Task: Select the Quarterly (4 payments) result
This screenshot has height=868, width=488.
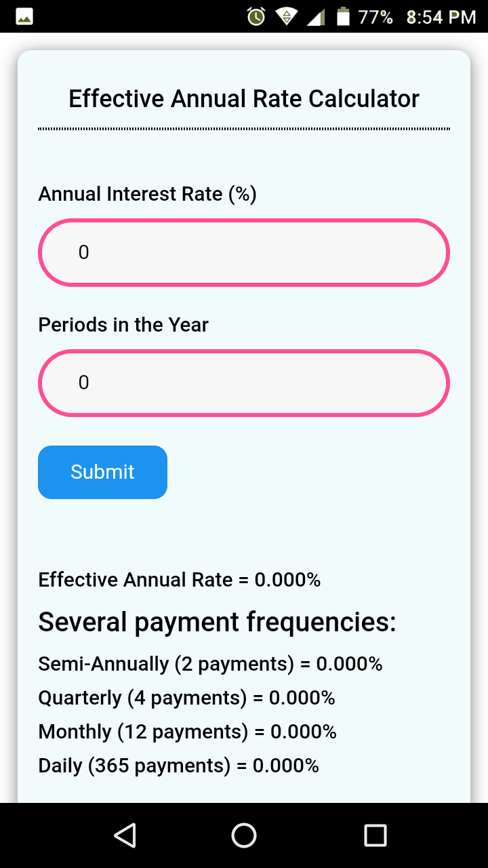Action: click(x=186, y=698)
